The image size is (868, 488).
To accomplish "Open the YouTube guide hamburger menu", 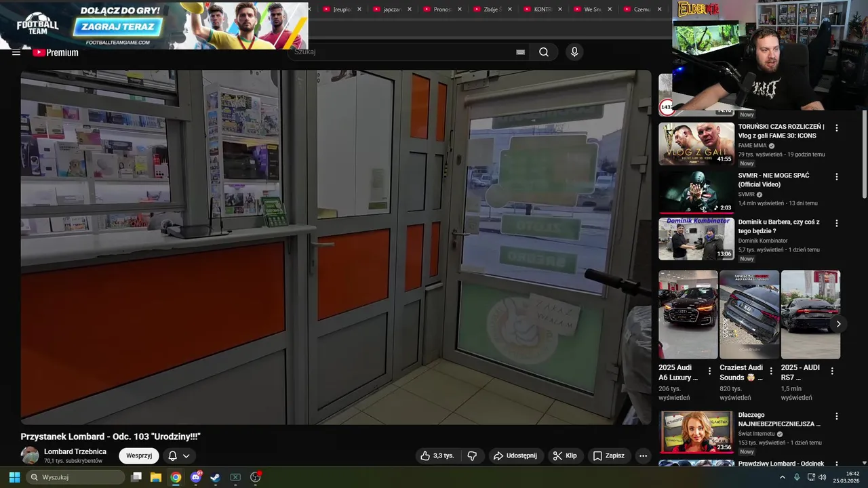I will click(16, 52).
